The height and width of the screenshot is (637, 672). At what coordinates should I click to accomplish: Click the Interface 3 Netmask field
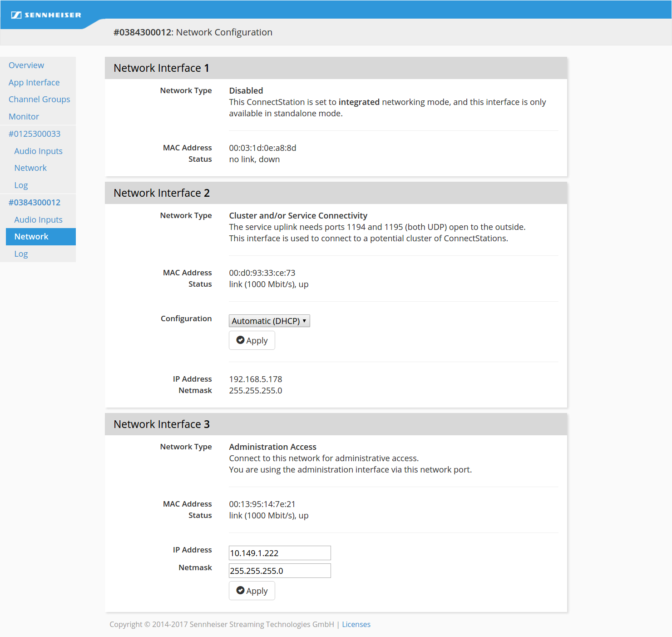280,571
